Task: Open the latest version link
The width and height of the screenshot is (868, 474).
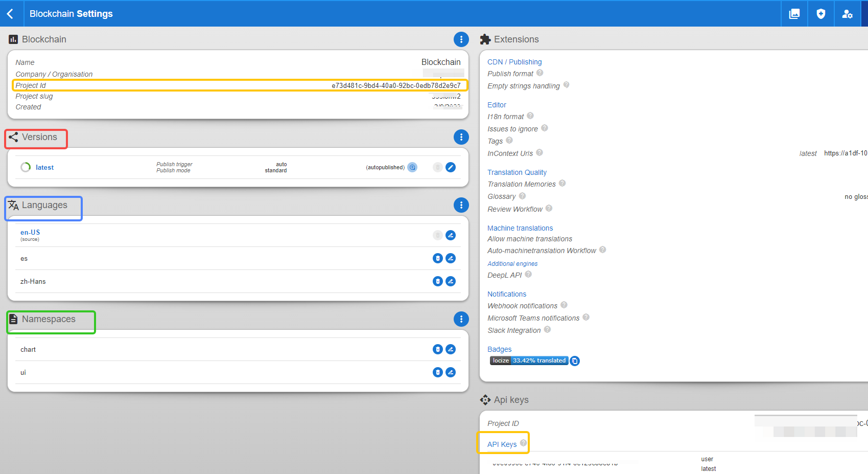Action: click(x=44, y=167)
